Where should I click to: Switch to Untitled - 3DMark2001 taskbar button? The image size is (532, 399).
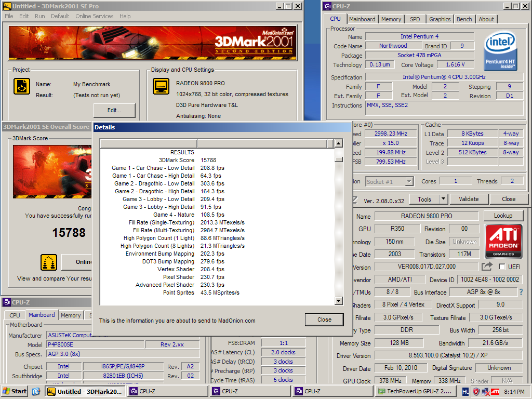86,392
